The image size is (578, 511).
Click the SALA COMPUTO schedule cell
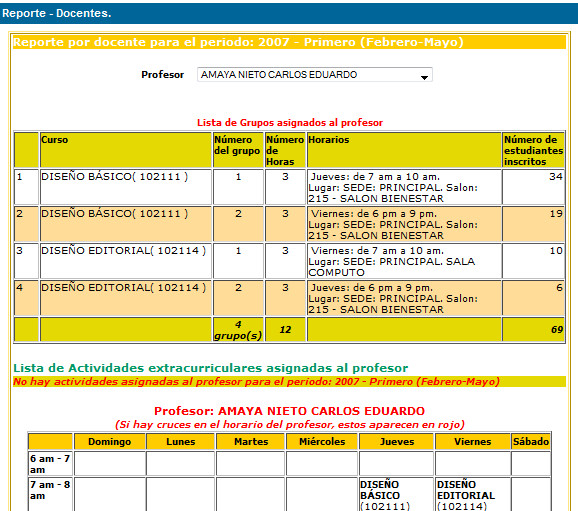[x=404, y=261]
